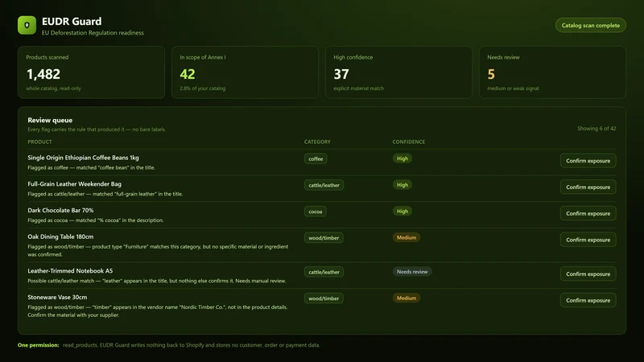
Task: Click Nordic Timber Co. vendor explanation text
Action: (157, 311)
